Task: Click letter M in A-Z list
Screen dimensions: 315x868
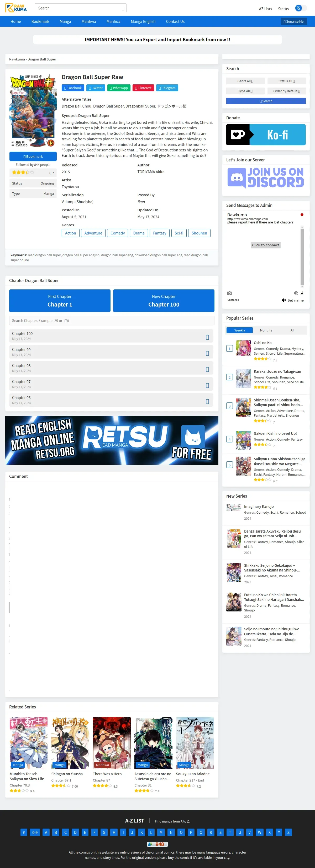Action: [161, 832]
